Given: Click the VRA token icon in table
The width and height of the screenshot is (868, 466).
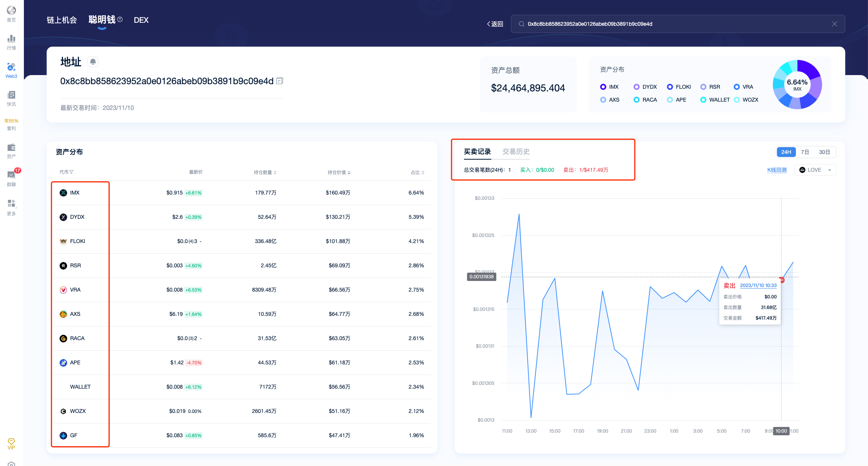Looking at the screenshot, I should point(63,290).
